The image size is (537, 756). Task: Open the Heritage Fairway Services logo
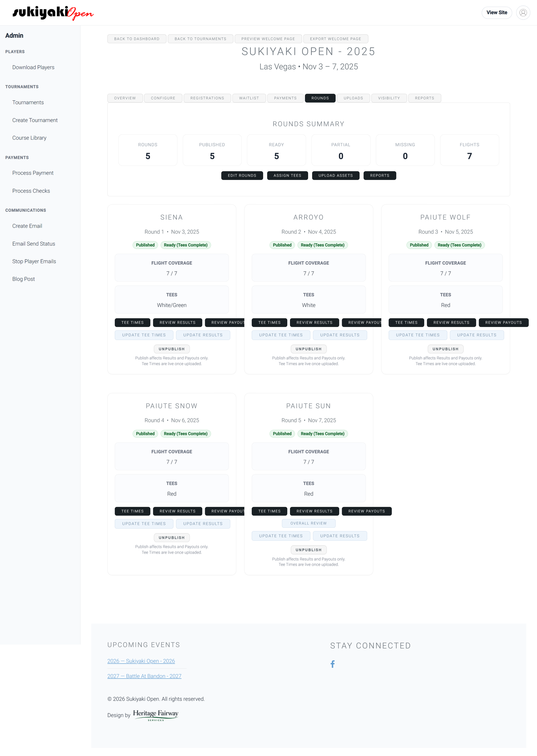(x=156, y=715)
